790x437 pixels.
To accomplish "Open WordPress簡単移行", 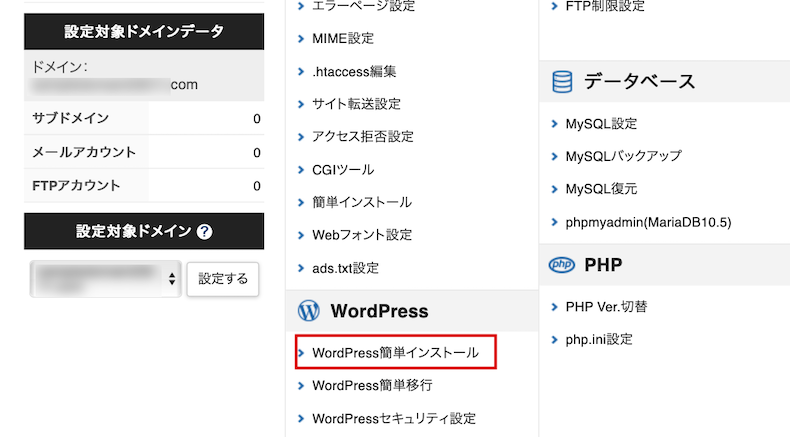I will [372, 386].
